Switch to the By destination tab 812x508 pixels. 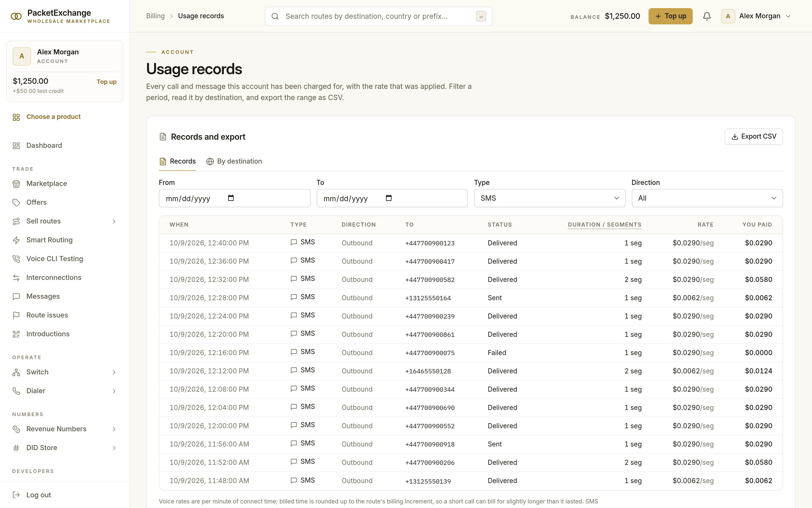[x=234, y=161]
